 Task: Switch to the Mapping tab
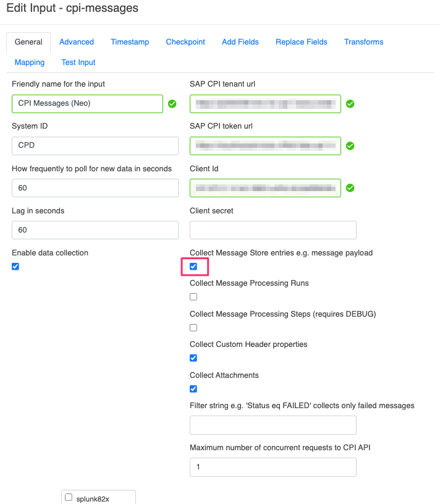click(x=29, y=62)
